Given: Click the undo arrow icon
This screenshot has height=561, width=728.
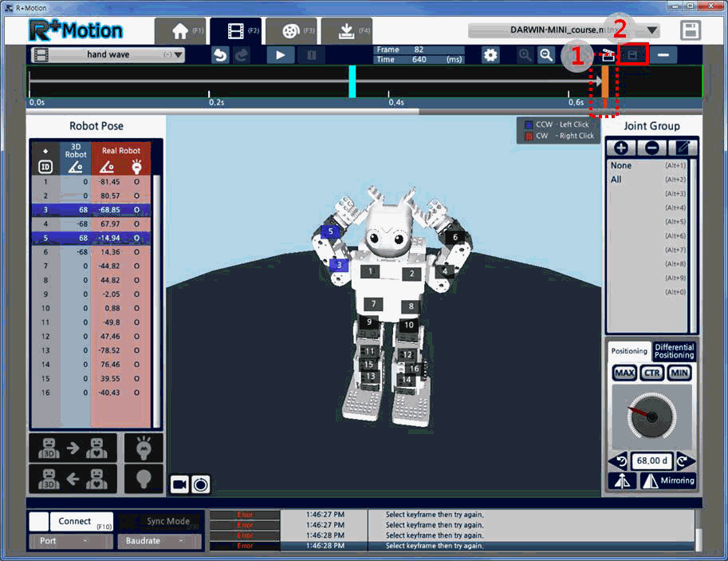Looking at the screenshot, I should 220,55.
